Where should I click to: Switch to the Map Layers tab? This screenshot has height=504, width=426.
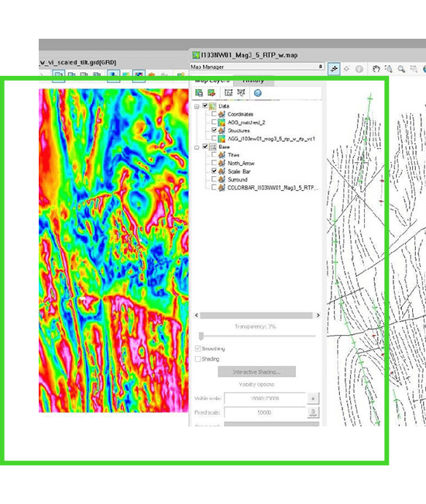pyautogui.click(x=212, y=81)
